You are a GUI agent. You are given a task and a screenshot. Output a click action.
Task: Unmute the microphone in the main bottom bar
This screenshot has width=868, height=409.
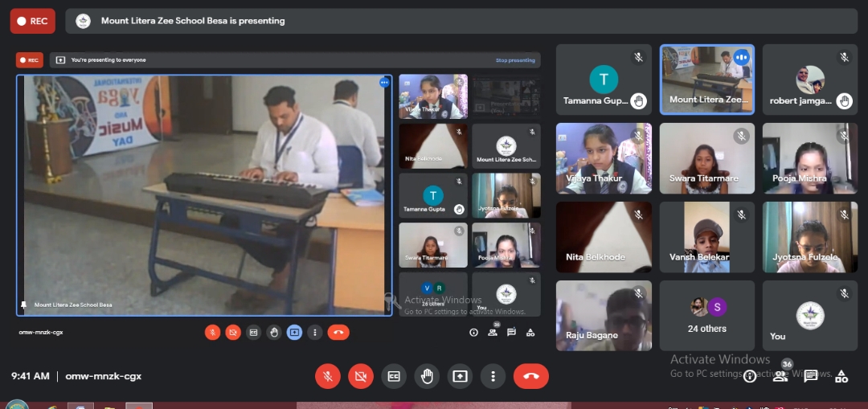pos(328,376)
